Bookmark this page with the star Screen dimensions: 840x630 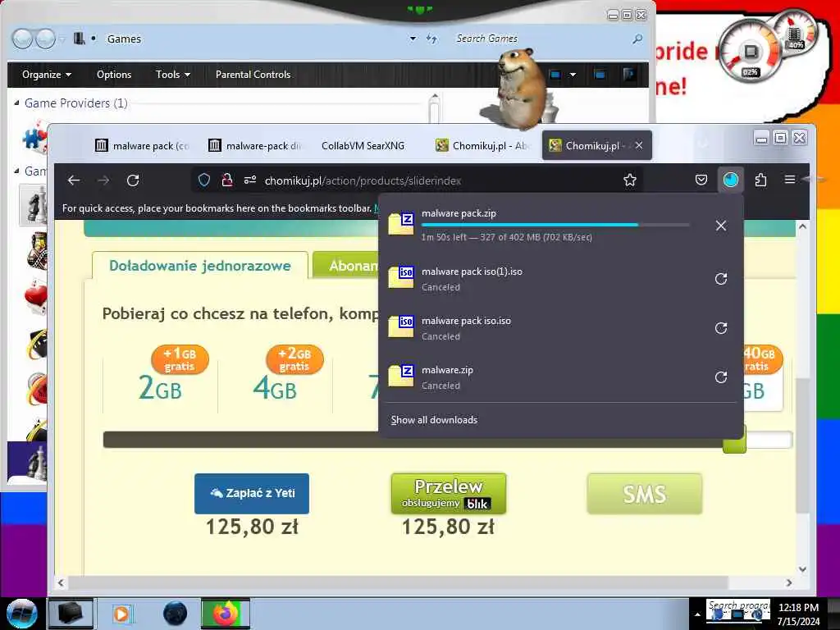click(630, 180)
